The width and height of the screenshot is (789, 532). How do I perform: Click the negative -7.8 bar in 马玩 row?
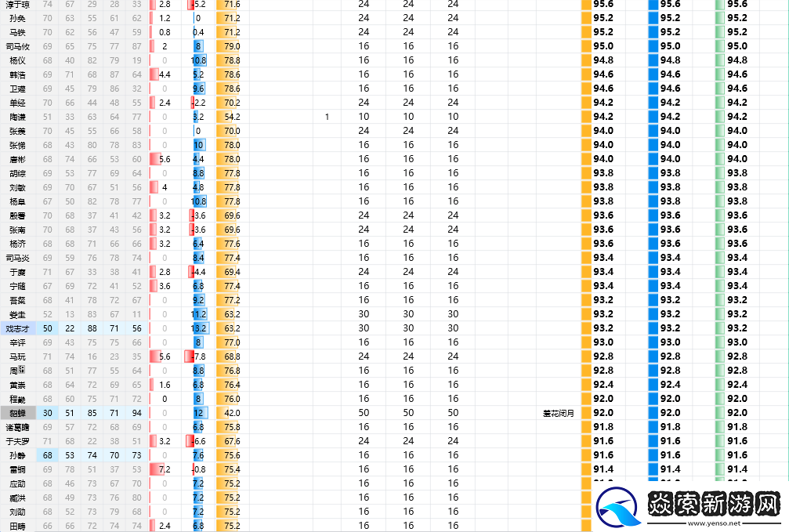[193, 356]
